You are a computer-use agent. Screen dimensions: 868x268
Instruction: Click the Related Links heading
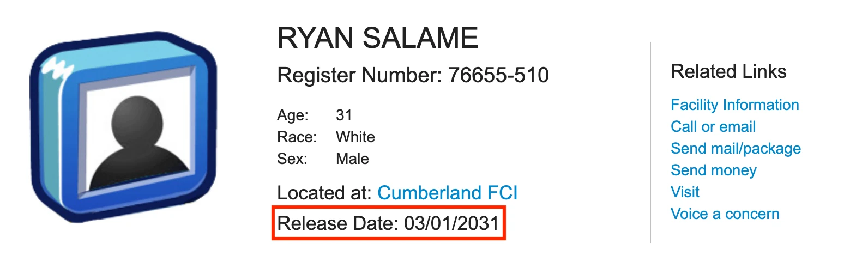click(x=728, y=71)
